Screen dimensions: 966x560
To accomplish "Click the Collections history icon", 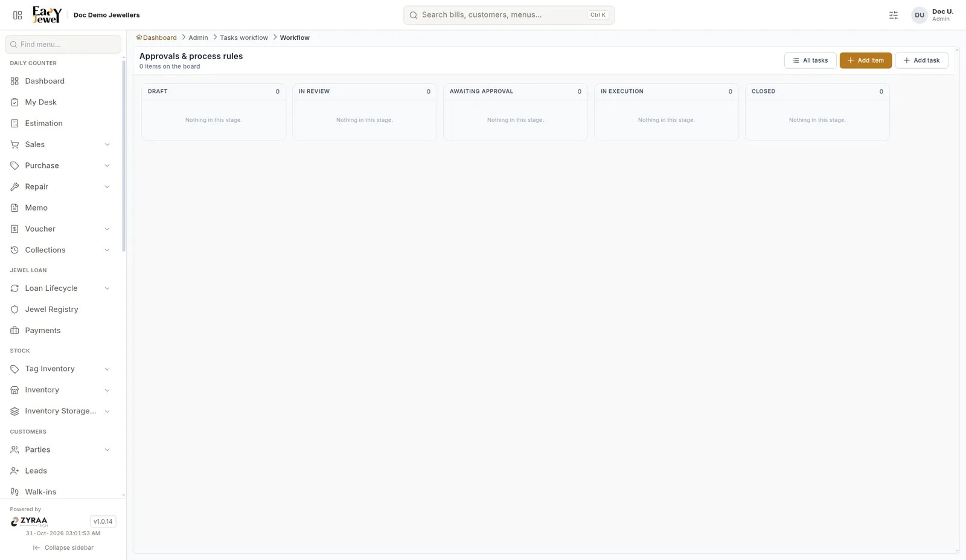I will pos(14,250).
